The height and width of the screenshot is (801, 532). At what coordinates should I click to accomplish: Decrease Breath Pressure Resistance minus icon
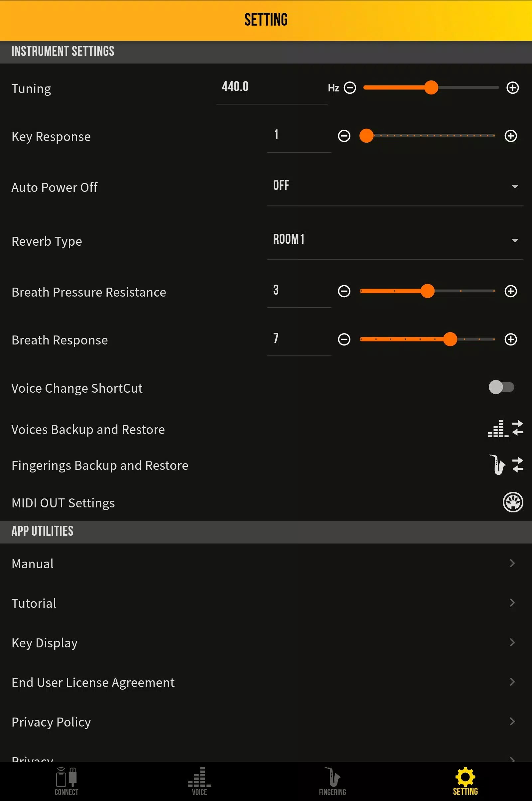(x=344, y=291)
